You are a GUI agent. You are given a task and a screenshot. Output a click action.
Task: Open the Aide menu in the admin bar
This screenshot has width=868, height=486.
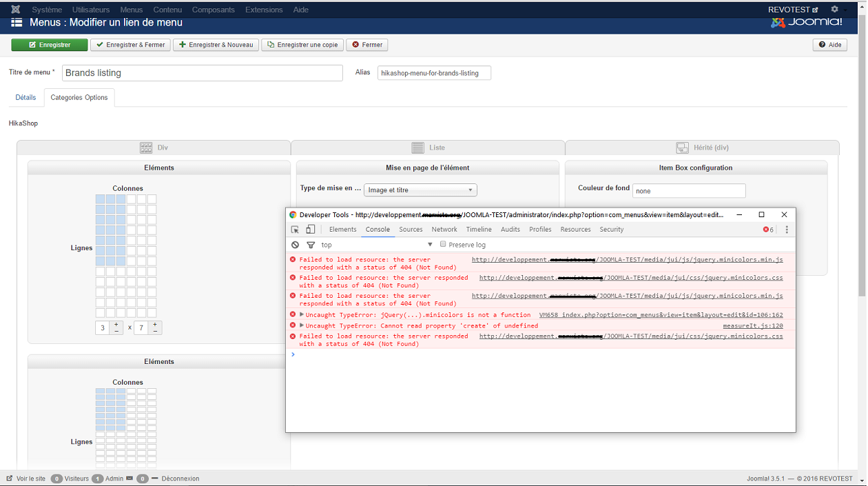click(x=301, y=10)
